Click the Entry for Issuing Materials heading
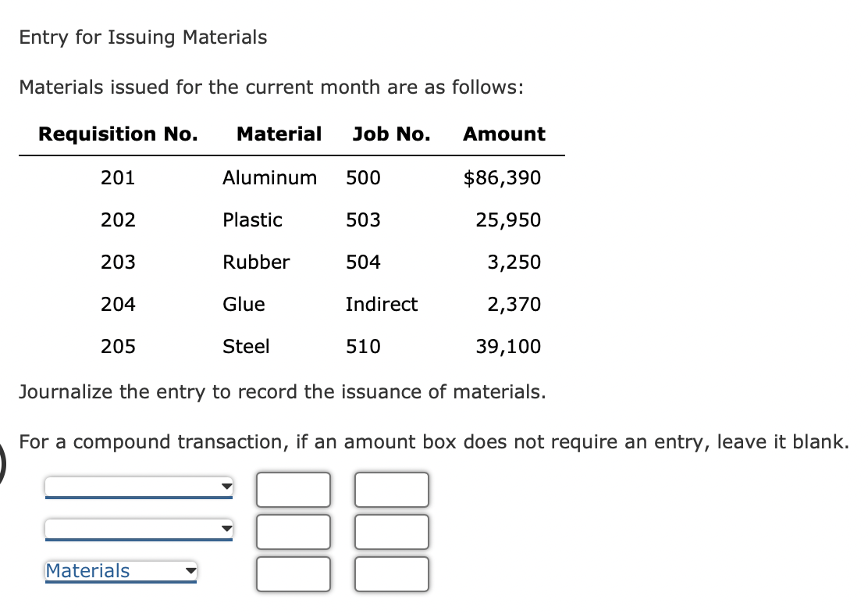Screen dimensions: 868x614 143,37
